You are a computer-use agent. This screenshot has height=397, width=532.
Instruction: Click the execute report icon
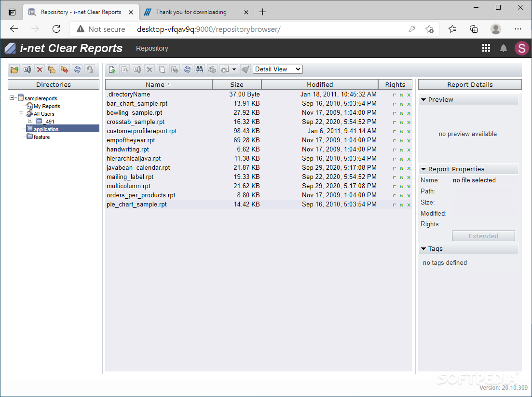point(225,69)
